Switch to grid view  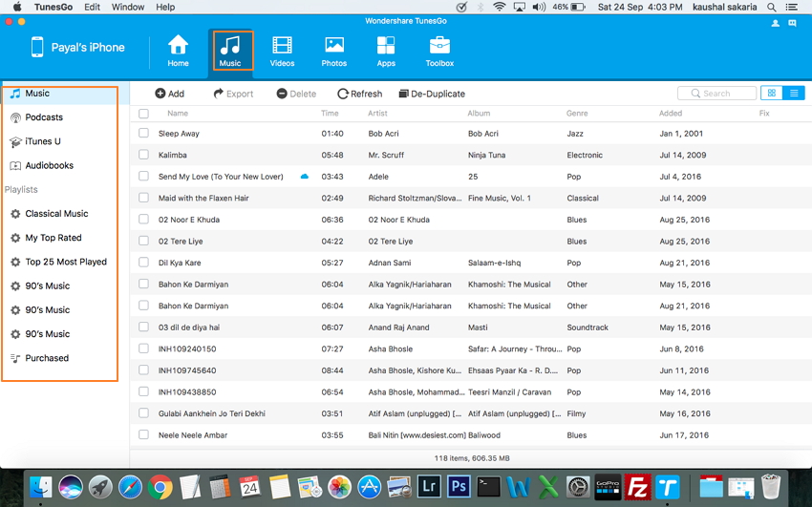point(772,94)
